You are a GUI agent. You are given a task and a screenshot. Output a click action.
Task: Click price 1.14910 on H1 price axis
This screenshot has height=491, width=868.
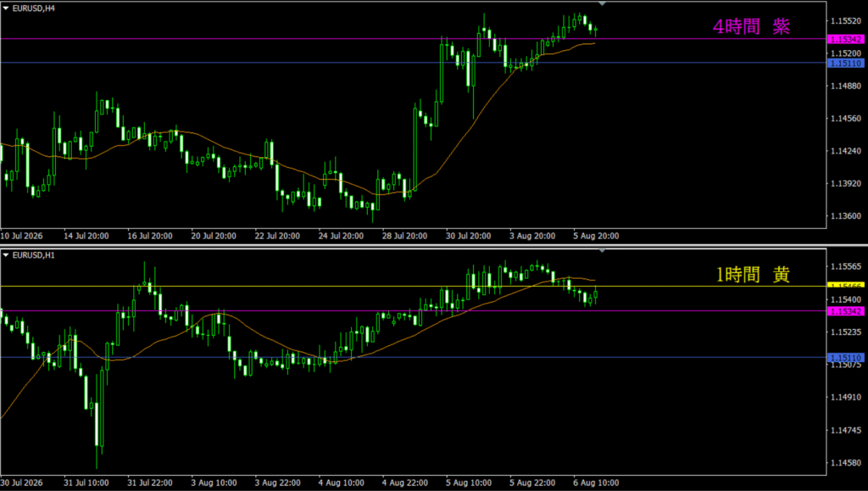click(x=845, y=397)
